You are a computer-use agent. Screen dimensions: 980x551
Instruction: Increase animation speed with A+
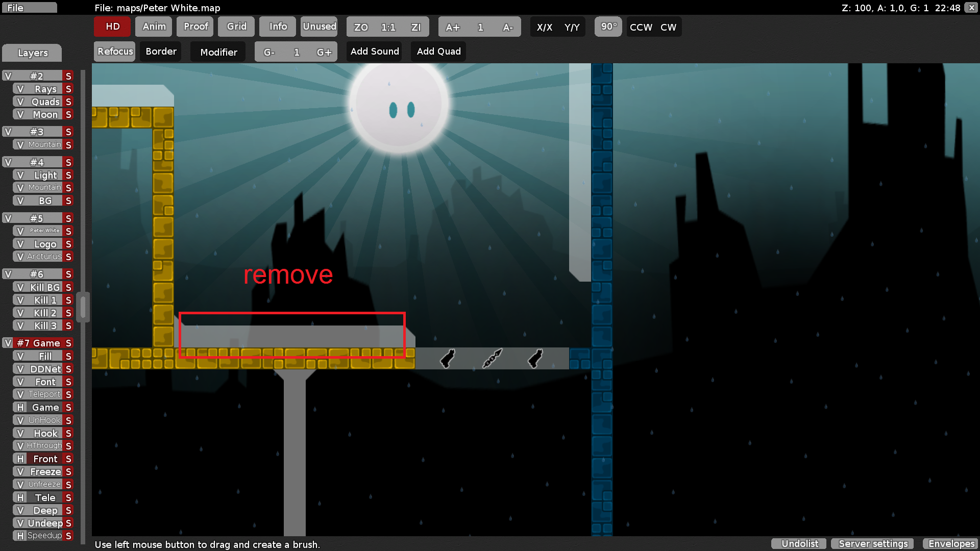[452, 27]
